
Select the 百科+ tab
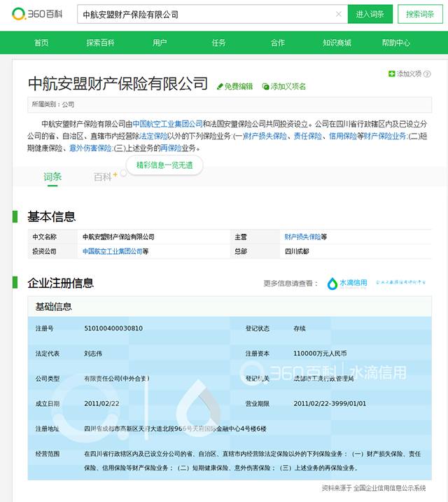[x=106, y=176]
